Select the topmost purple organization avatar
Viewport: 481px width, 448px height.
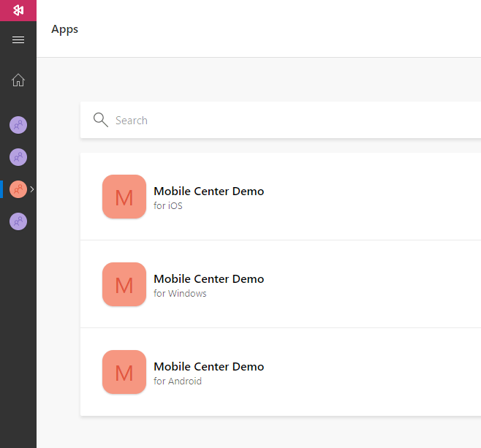pos(18,125)
